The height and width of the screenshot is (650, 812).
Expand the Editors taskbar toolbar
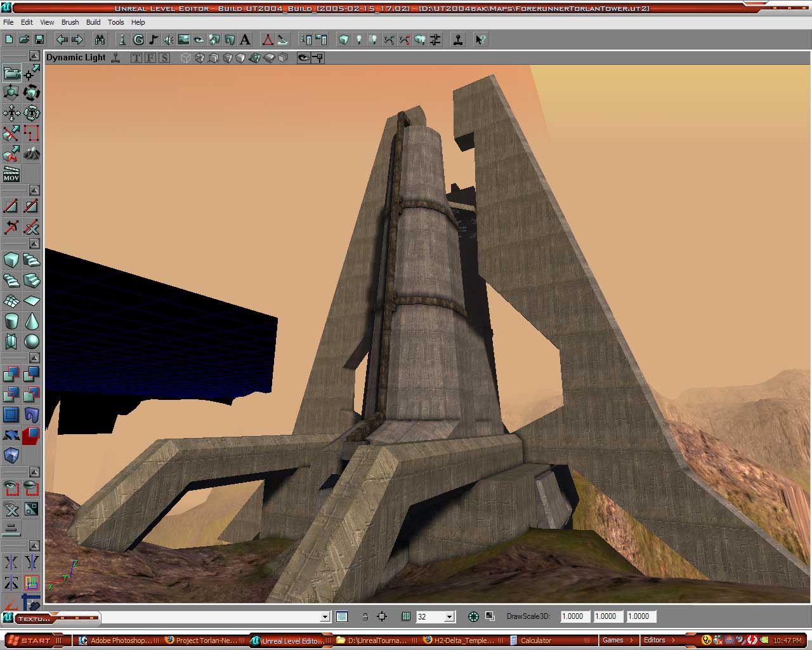coord(674,640)
